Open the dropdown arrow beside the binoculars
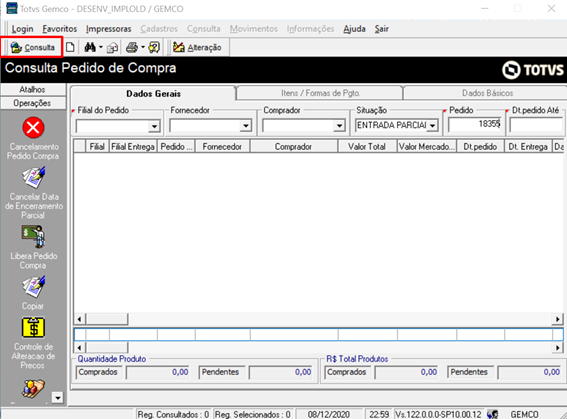The height and width of the screenshot is (419, 567). [101, 47]
